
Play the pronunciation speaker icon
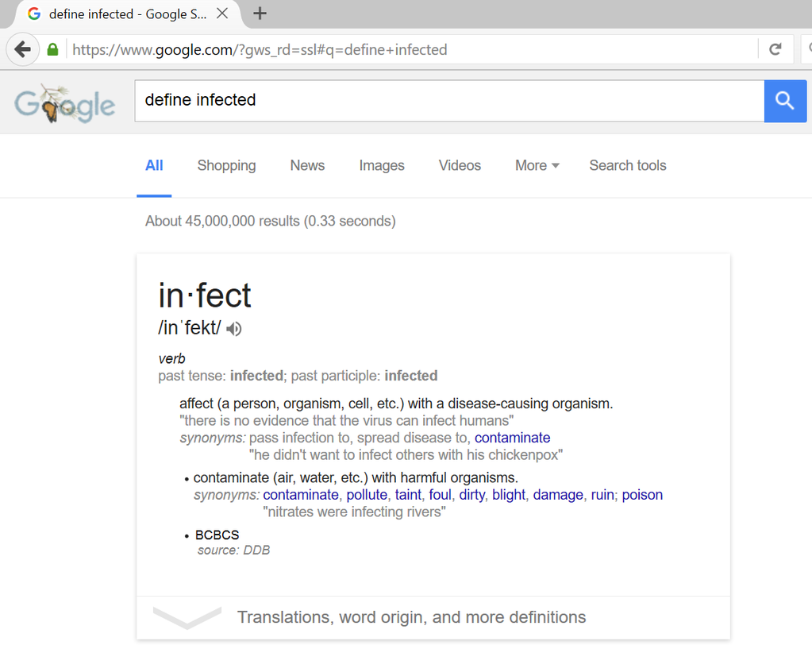(233, 328)
